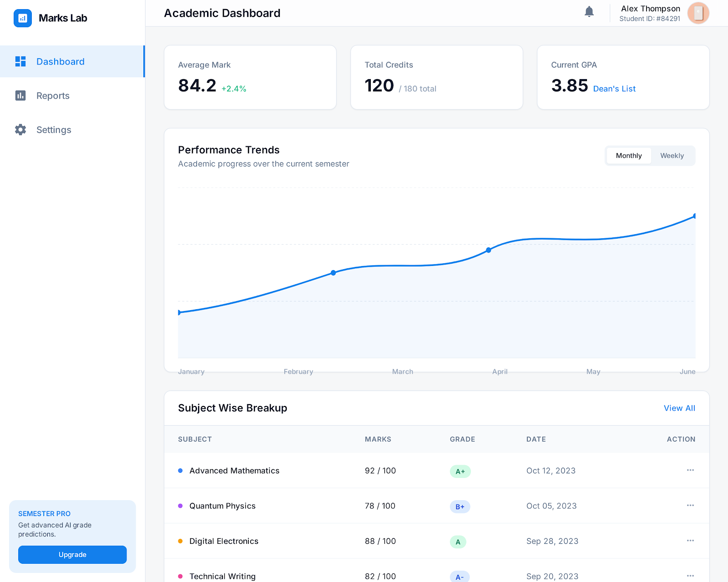The image size is (728, 582).
Task: Click the View All link
Action: (679, 408)
